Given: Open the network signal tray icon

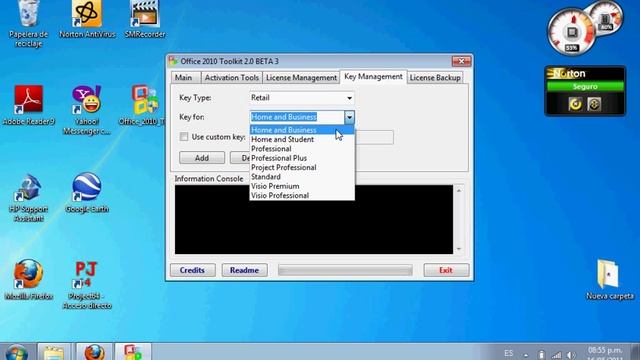Looking at the screenshot, I should click(556, 355).
